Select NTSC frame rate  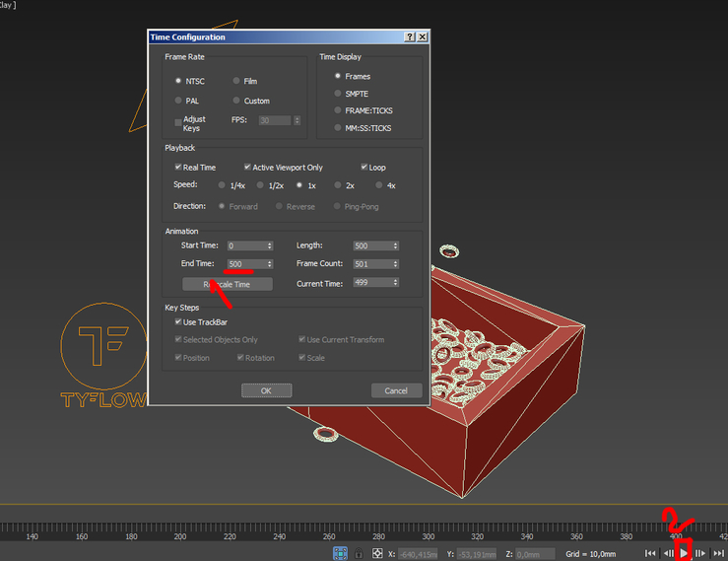[178, 81]
